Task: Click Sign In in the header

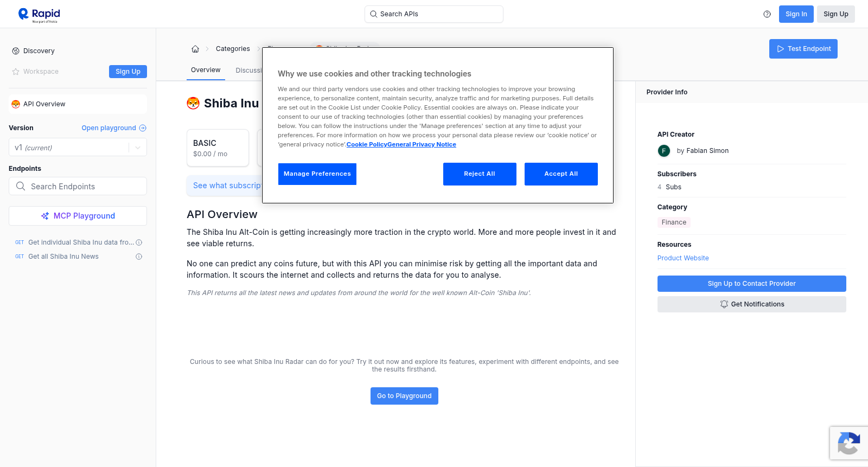Action: (x=796, y=14)
